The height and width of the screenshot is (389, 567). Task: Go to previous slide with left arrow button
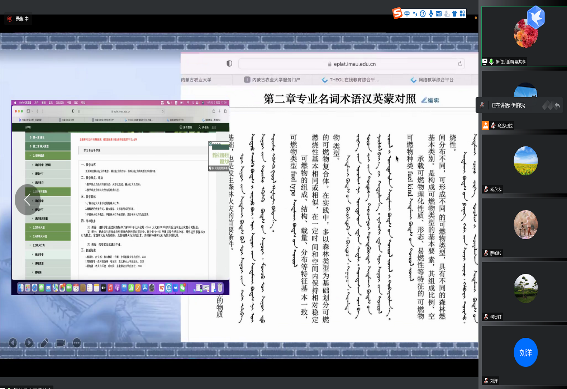[13, 342]
